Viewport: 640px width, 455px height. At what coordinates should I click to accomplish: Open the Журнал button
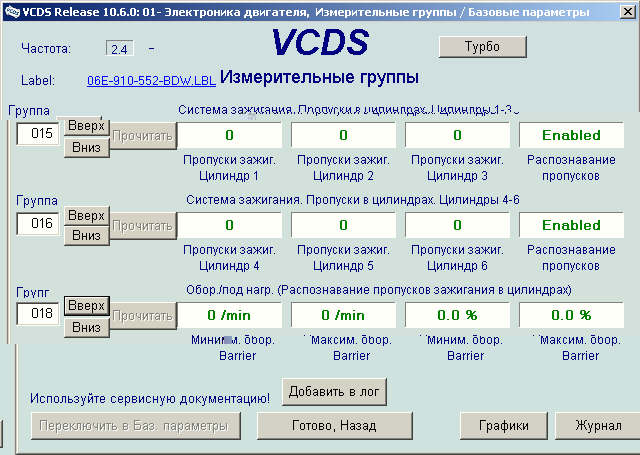(598, 426)
